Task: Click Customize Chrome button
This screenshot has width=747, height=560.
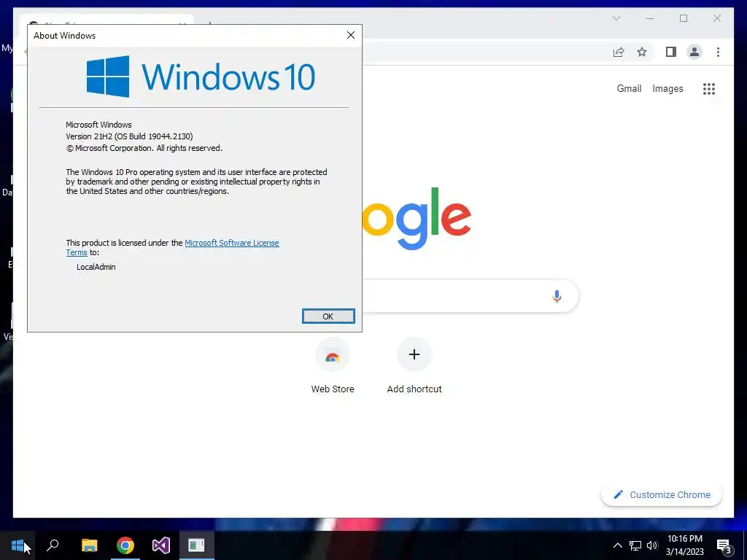Action: [x=662, y=495]
